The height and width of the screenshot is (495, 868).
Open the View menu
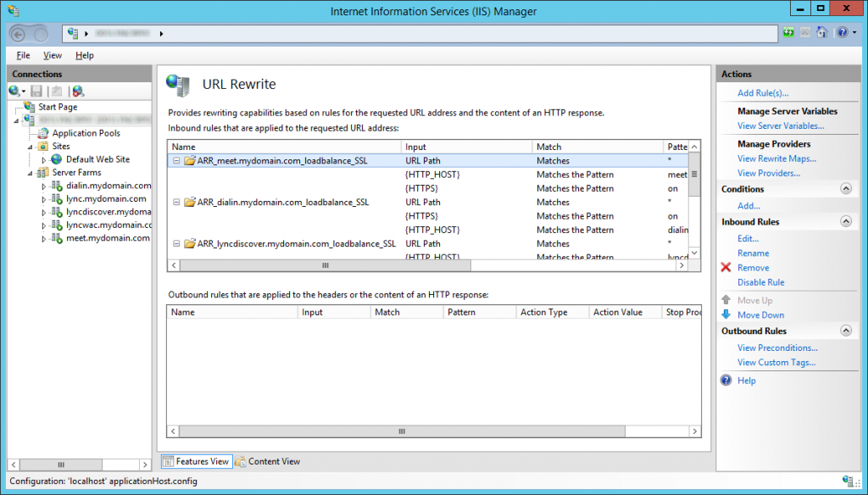(53, 55)
